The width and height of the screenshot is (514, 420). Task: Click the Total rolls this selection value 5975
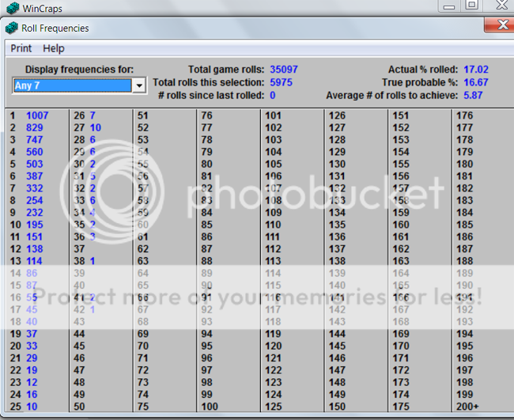(x=282, y=82)
